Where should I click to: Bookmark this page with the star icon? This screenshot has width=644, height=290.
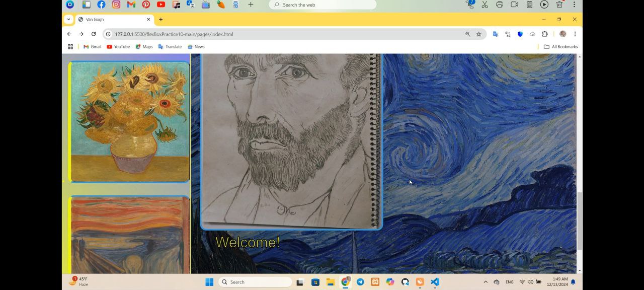[479, 34]
